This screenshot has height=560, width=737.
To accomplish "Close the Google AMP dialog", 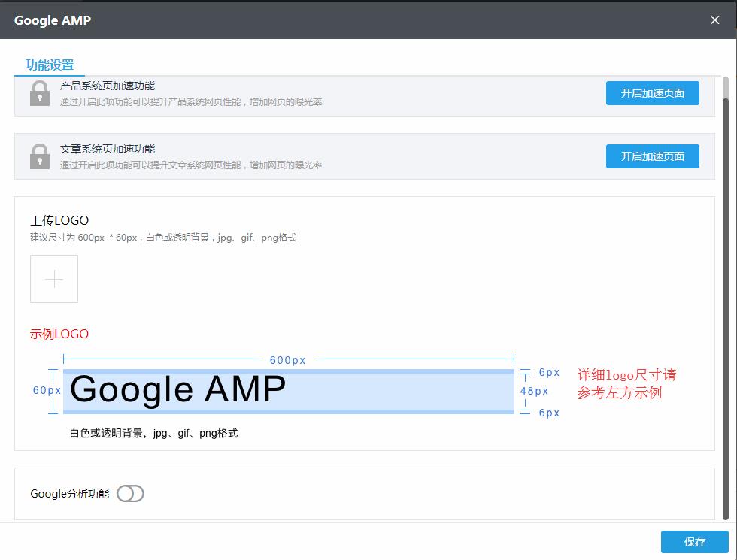I will 714,20.
